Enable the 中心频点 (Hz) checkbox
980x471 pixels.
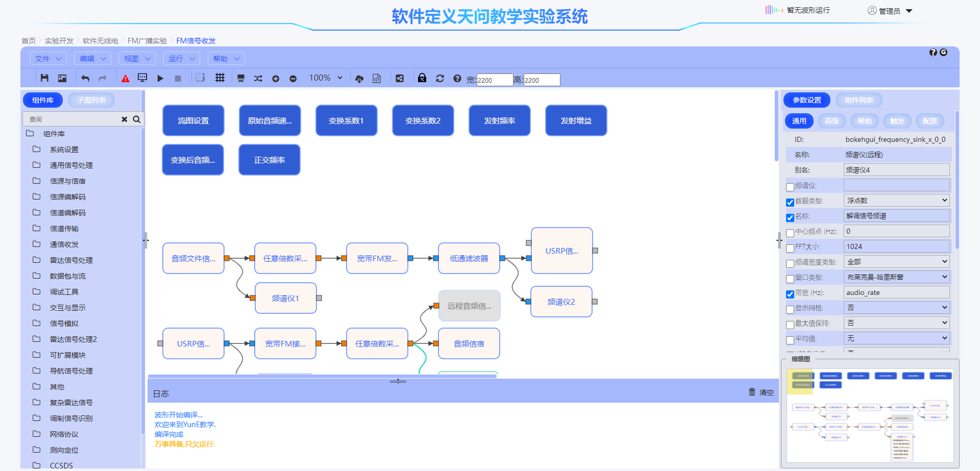click(x=790, y=233)
